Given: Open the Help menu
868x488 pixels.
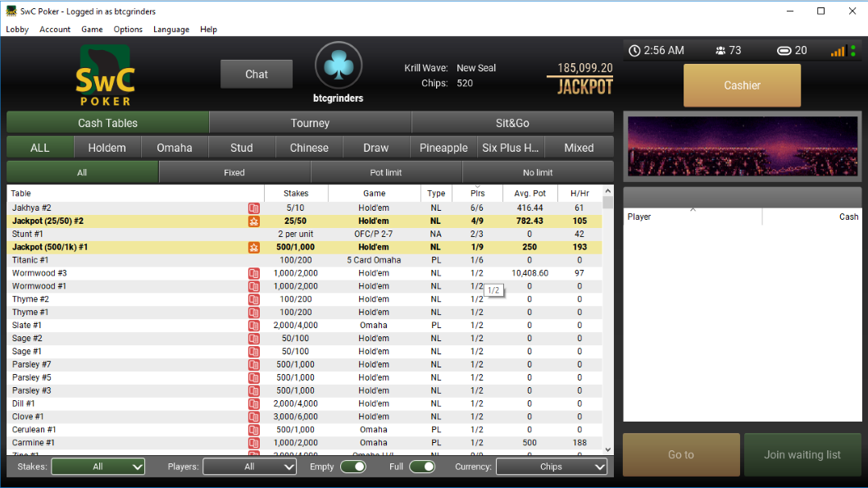Looking at the screenshot, I should pyautogui.click(x=208, y=30).
